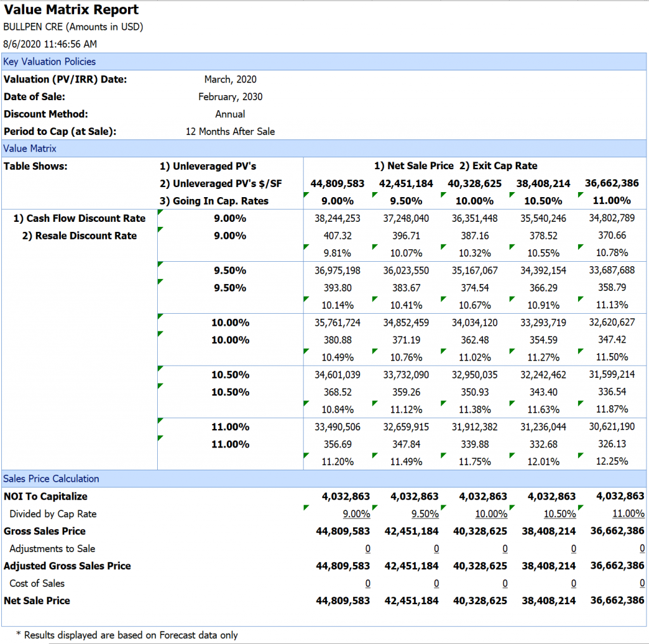The height and width of the screenshot is (644, 649).
Task: Select the 34,034,120 PV cell
Action: 475,323
